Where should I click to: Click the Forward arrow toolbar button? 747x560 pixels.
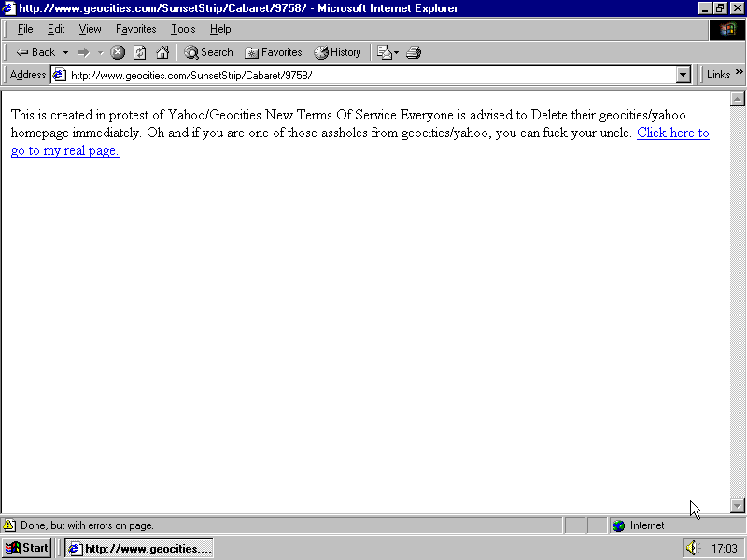83,52
